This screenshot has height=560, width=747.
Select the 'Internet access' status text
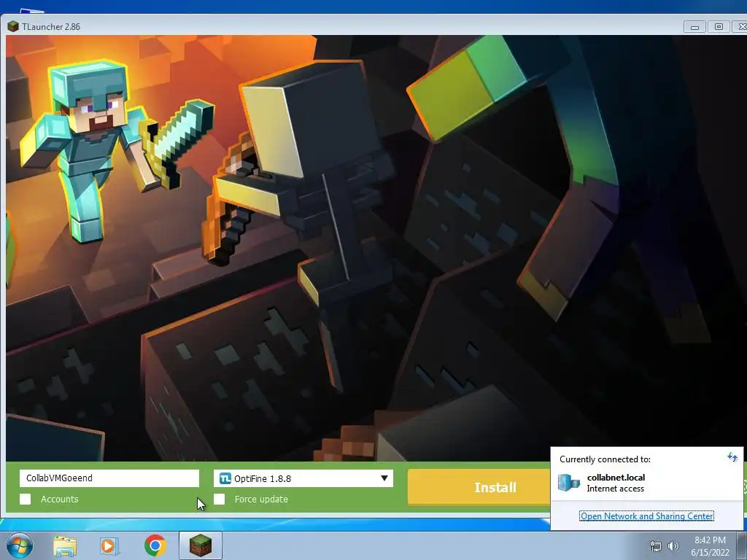tap(615, 489)
